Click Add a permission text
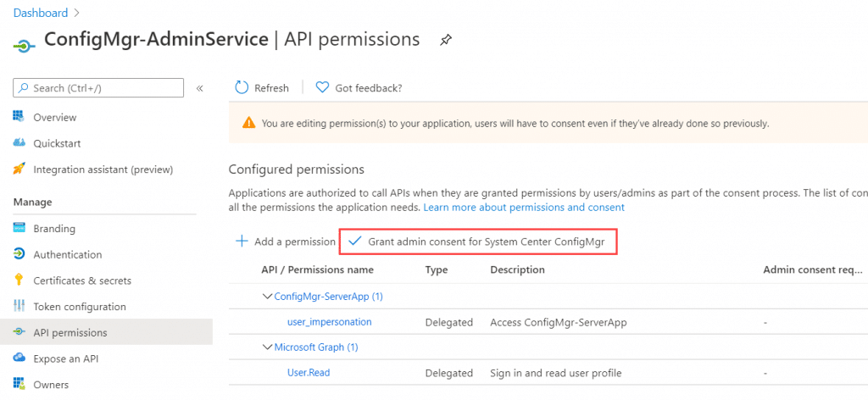Image resolution: width=868 pixels, height=400 pixels. 294,242
